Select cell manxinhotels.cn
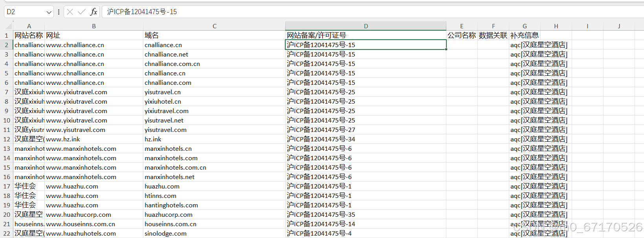644x238 pixels. [215, 148]
